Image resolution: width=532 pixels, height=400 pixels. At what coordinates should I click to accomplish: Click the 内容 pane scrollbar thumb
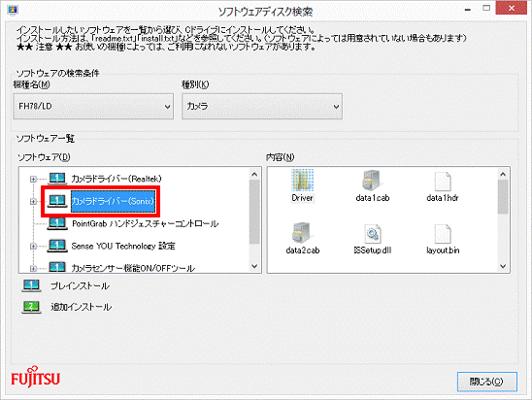pyautogui.click(x=503, y=197)
